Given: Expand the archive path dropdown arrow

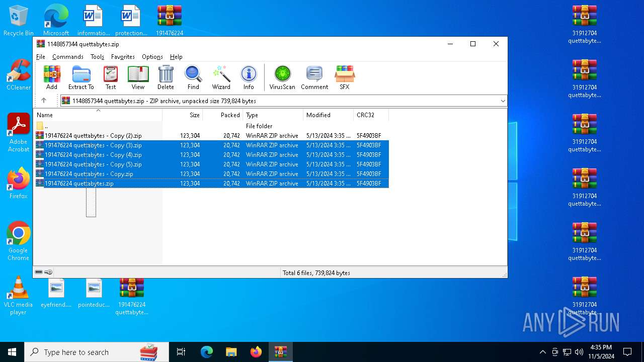Looking at the screenshot, I should (502, 101).
